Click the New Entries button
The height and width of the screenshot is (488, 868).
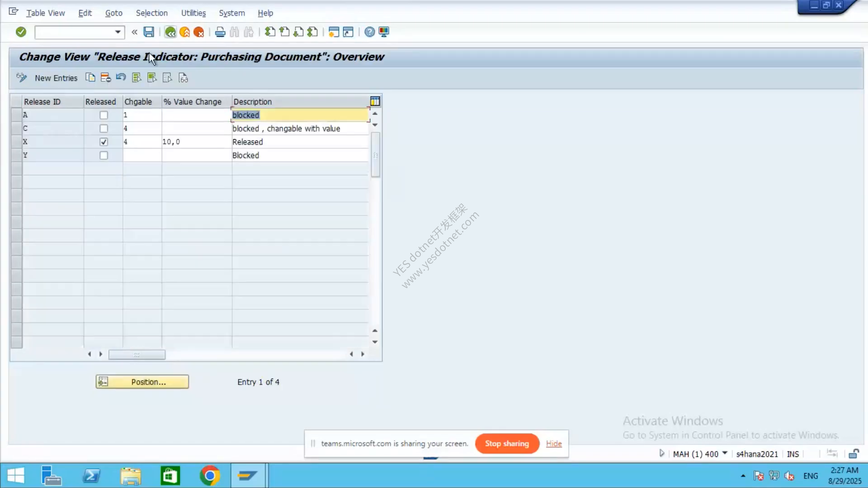pyautogui.click(x=56, y=78)
